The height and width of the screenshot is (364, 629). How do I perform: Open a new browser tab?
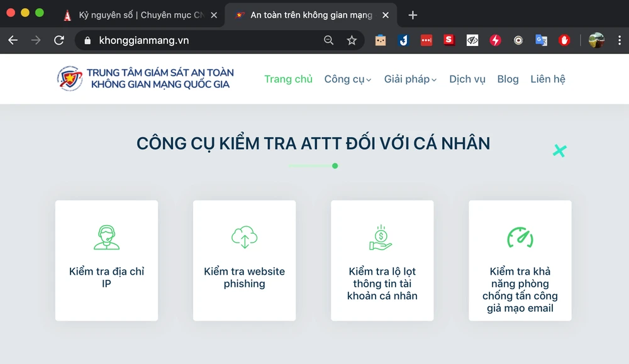[413, 15]
